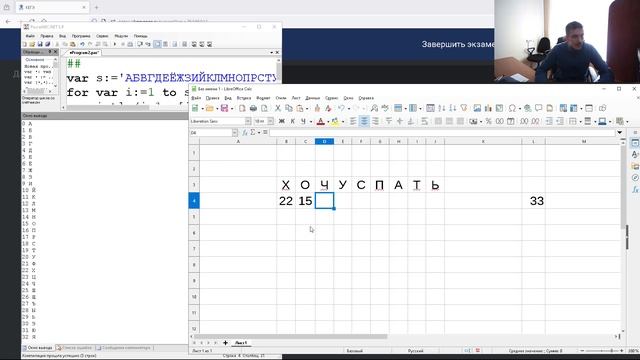Image resolution: width=640 pixels, height=360 pixels.
Task: Open the font name dropdown
Action: pyautogui.click(x=248, y=121)
